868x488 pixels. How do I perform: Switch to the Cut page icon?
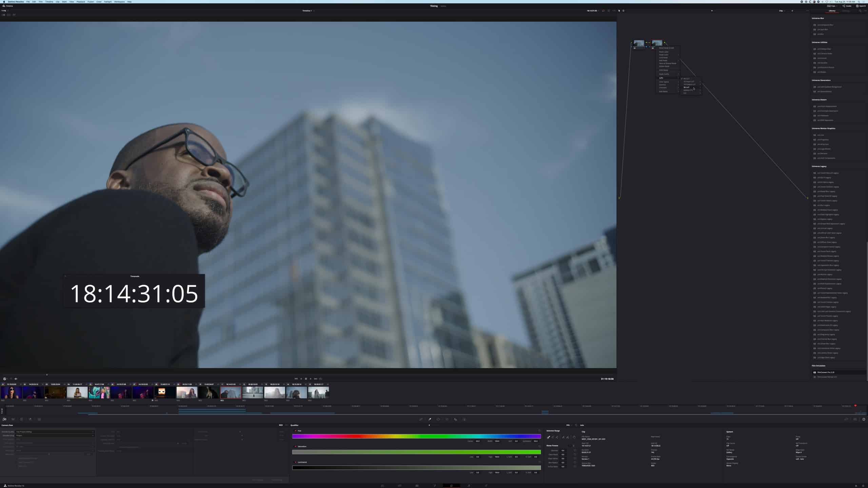(399, 486)
